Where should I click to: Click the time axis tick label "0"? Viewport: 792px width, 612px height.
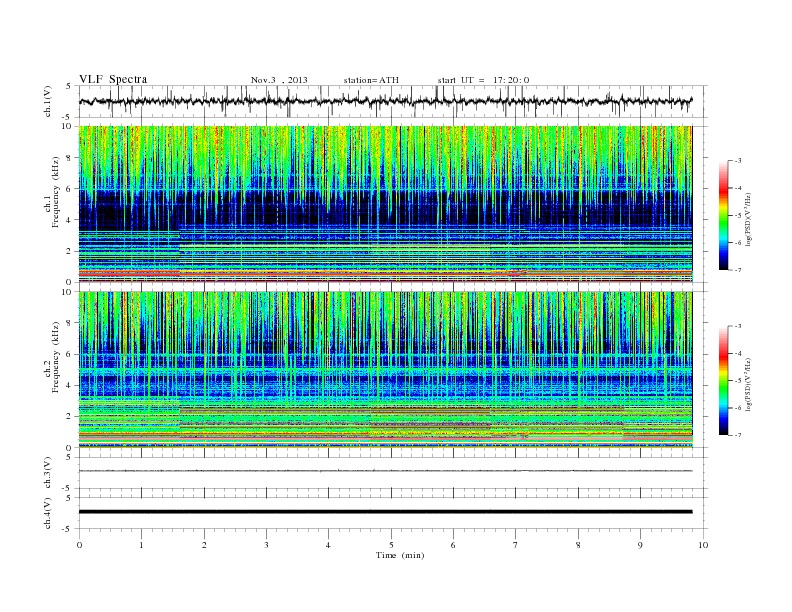click(x=79, y=545)
